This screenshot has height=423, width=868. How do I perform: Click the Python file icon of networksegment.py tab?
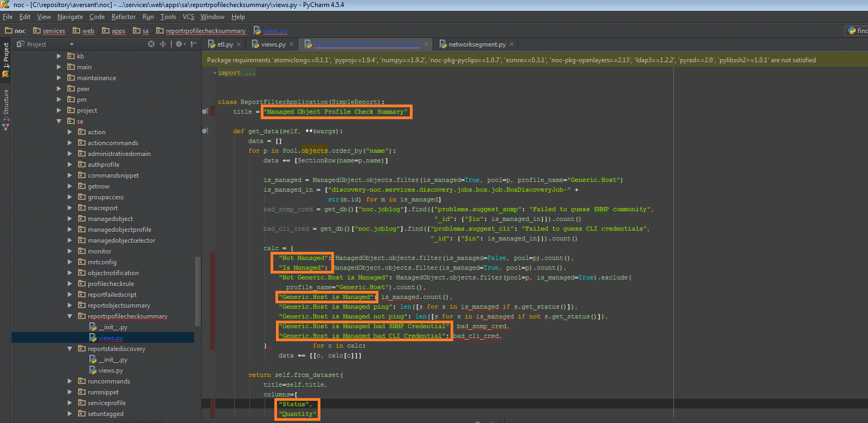point(443,44)
